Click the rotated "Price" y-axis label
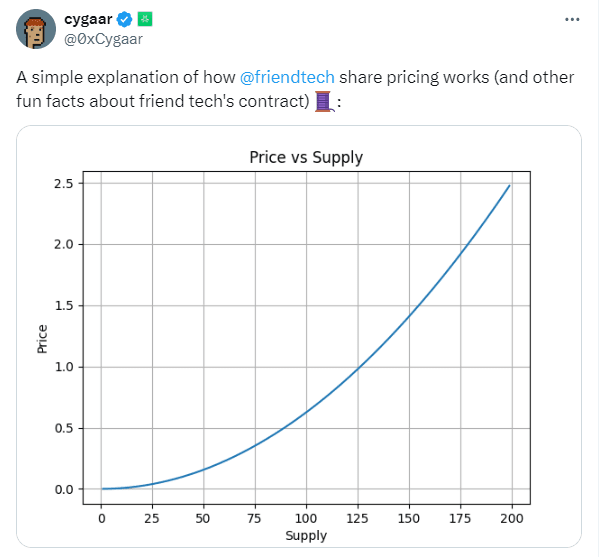603x557 pixels. pyautogui.click(x=42, y=338)
